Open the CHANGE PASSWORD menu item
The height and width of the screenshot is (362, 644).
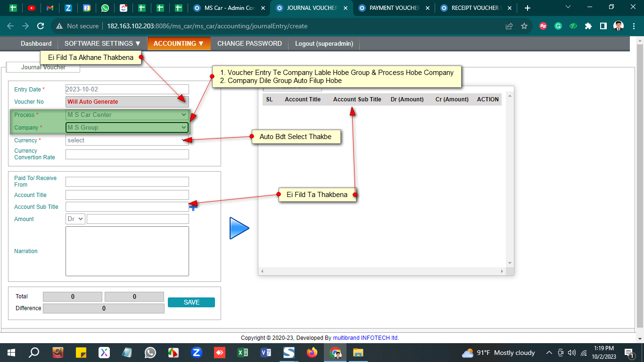pyautogui.click(x=249, y=43)
